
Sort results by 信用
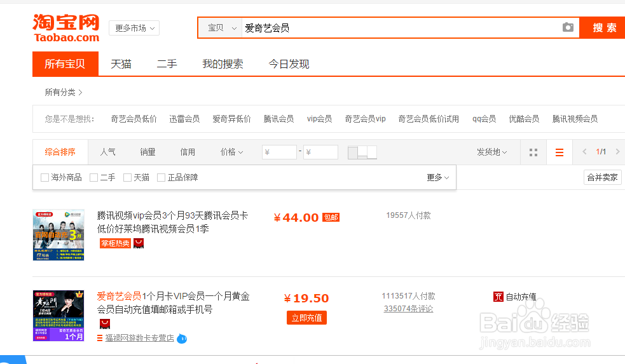coord(188,152)
